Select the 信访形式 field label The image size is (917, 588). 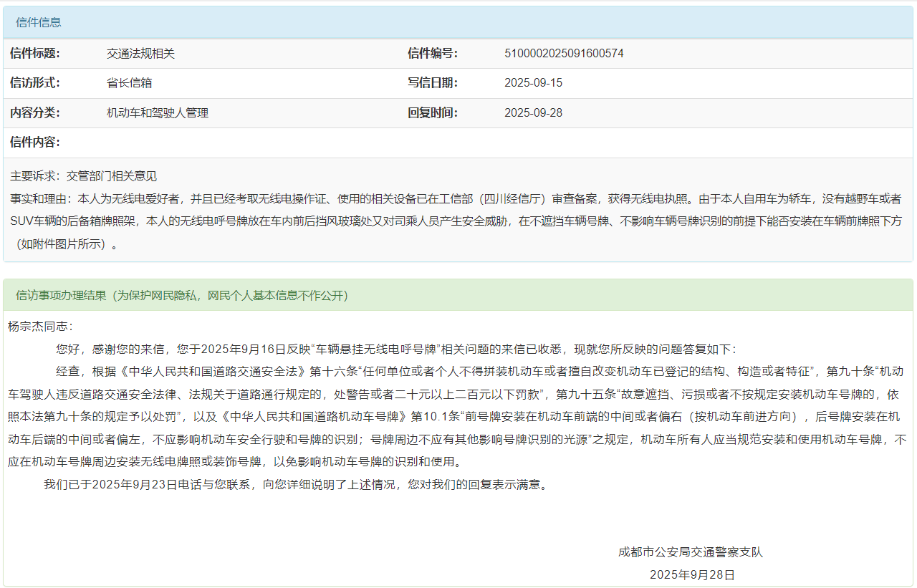[35, 83]
